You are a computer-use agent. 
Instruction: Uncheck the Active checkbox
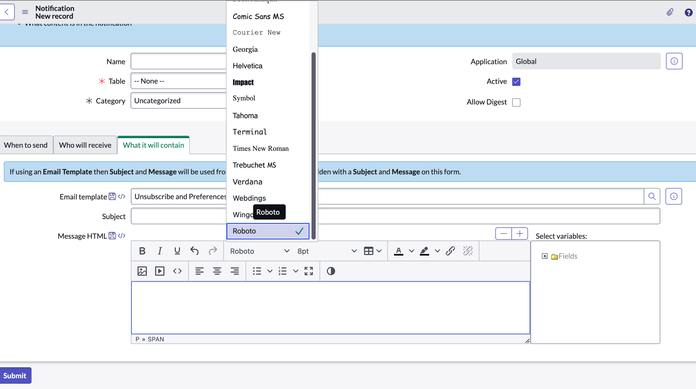[516, 82]
